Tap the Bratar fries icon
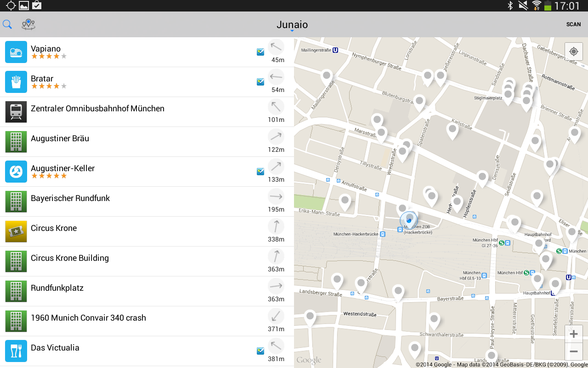Image resolution: width=588 pixels, height=368 pixels. (16, 82)
